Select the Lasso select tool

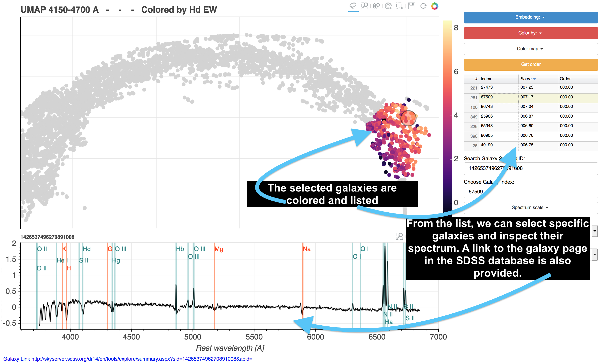(x=353, y=6)
